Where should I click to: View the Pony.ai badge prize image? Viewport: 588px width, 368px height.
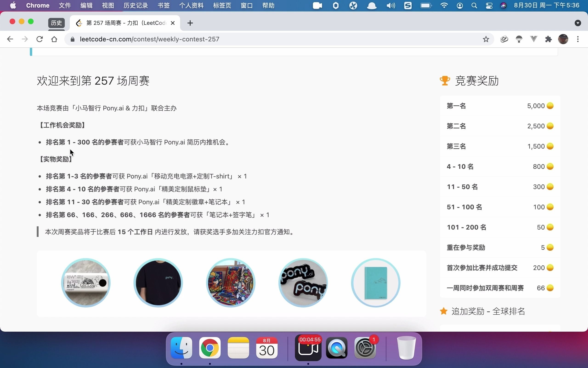pyautogui.click(x=303, y=283)
